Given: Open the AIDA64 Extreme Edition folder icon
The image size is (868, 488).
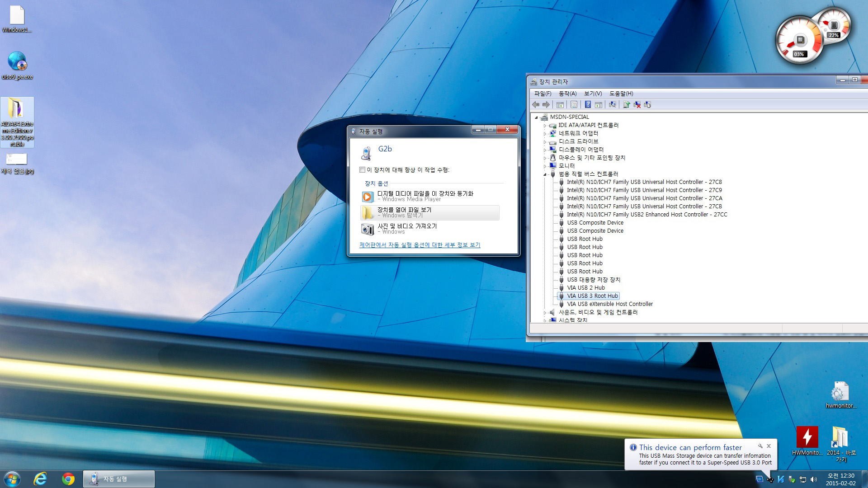Looking at the screenshot, I should point(17,122).
